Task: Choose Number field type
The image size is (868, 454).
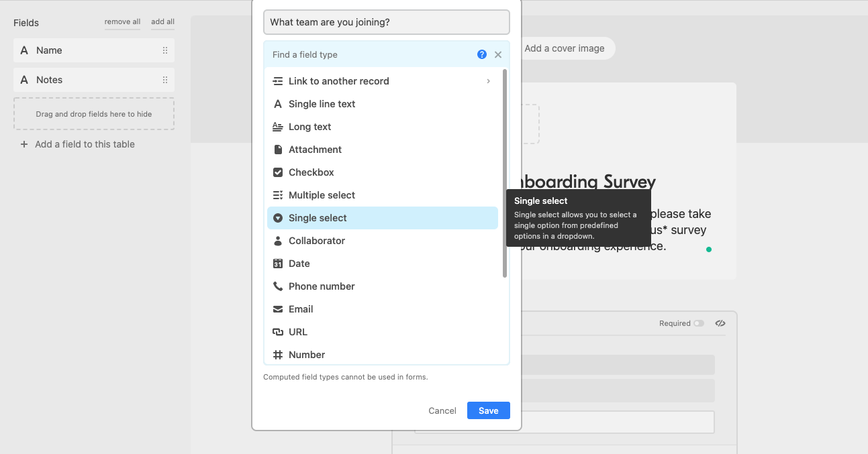Action: coord(383,355)
